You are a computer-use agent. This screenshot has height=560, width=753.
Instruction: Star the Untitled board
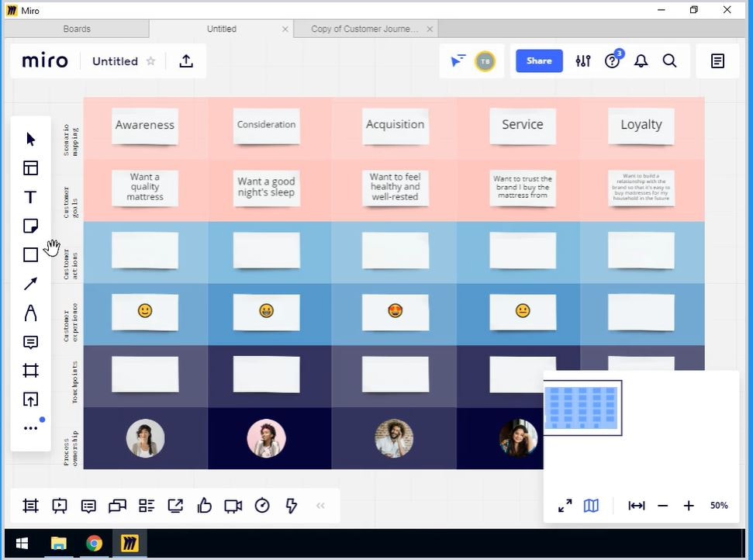click(150, 61)
